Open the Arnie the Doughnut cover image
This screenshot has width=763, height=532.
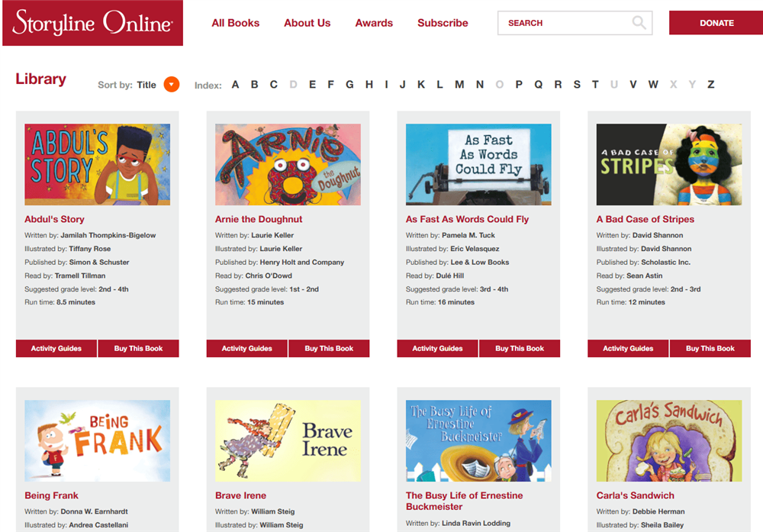pos(288,165)
